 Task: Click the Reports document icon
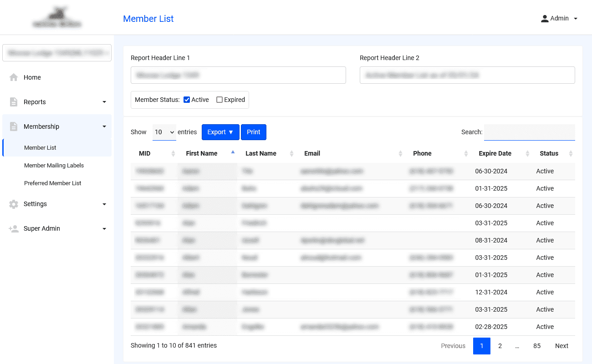pyautogui.click(x=14, y=102)
